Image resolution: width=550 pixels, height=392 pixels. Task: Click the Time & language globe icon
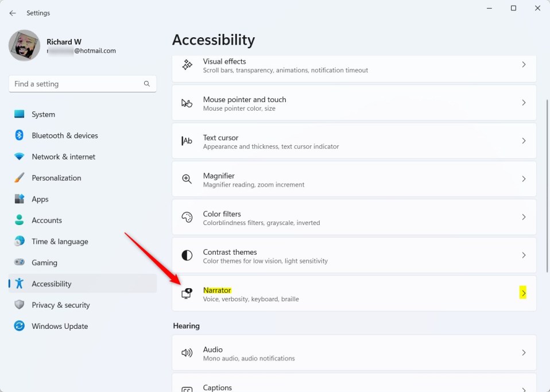tap(20, 241)
